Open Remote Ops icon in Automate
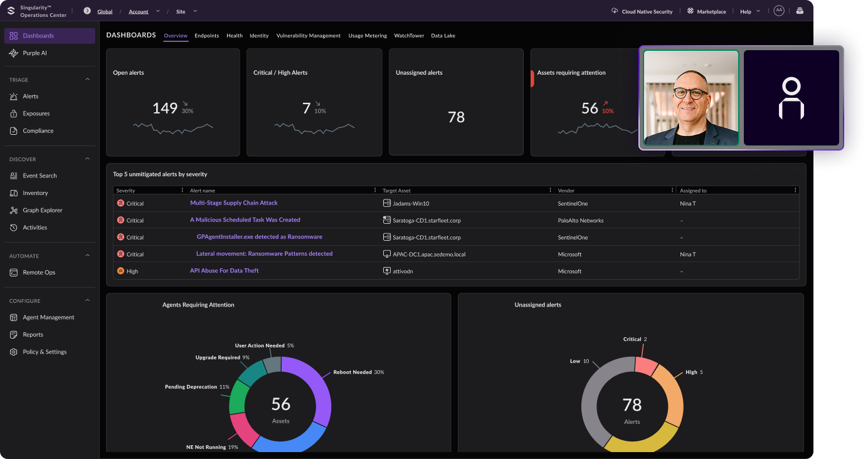The image size is (868, 459). (14, 273)
